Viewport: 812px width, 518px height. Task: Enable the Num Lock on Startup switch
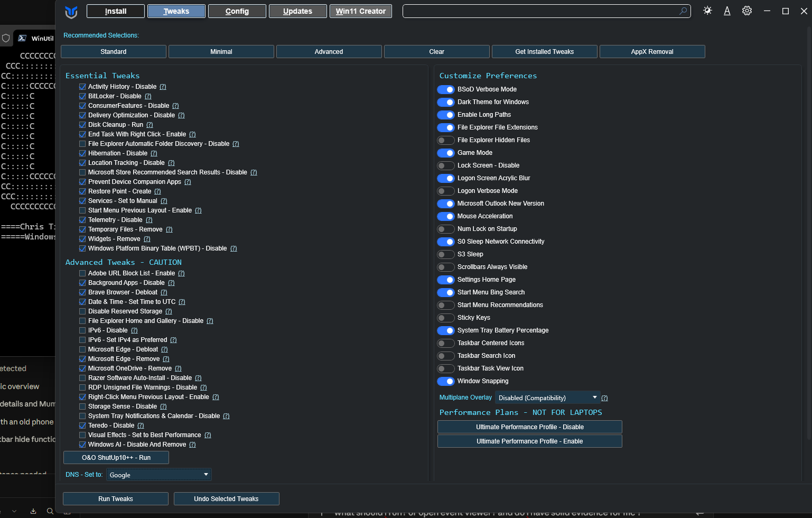click(446, 229)
